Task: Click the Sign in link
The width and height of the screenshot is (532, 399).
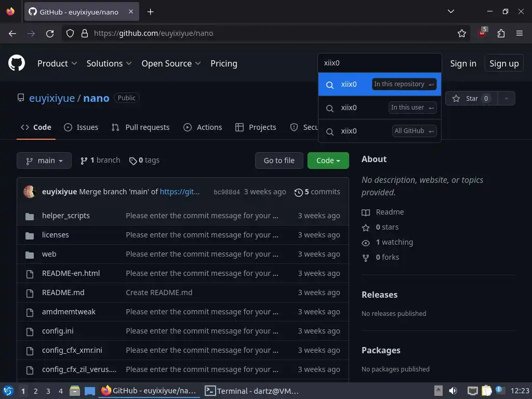Action: pyautogui.click(x=463, y=63)
